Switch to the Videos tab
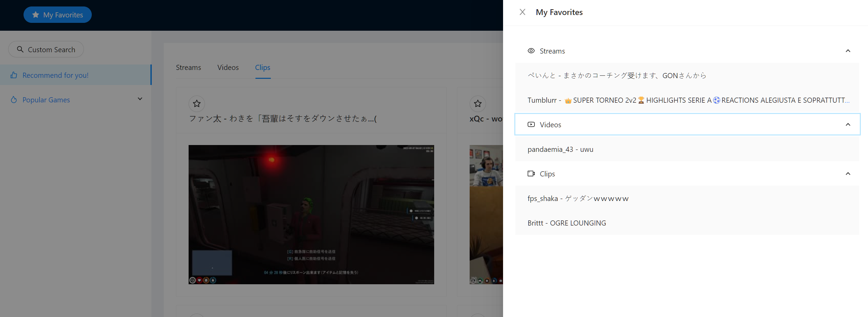The height and width of the screenshot is (317, 868). pos(228,68)
